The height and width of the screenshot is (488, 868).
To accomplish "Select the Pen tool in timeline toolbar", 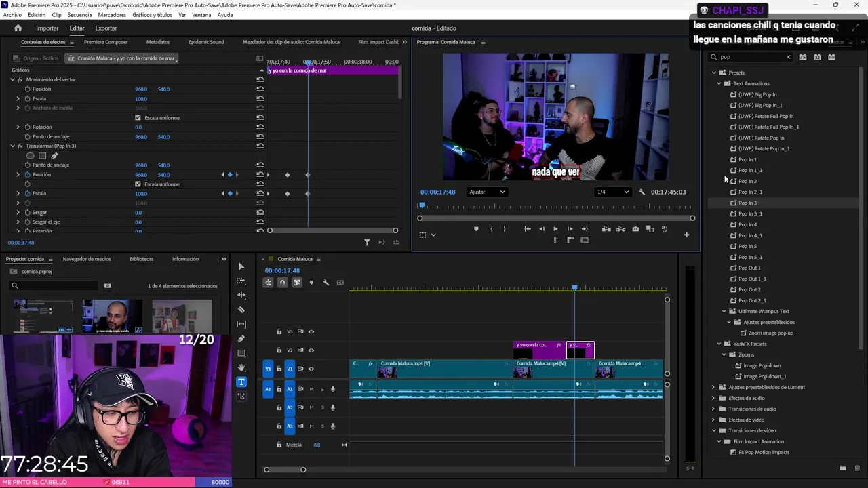I will pyautogui.click(x=241, y=339).
